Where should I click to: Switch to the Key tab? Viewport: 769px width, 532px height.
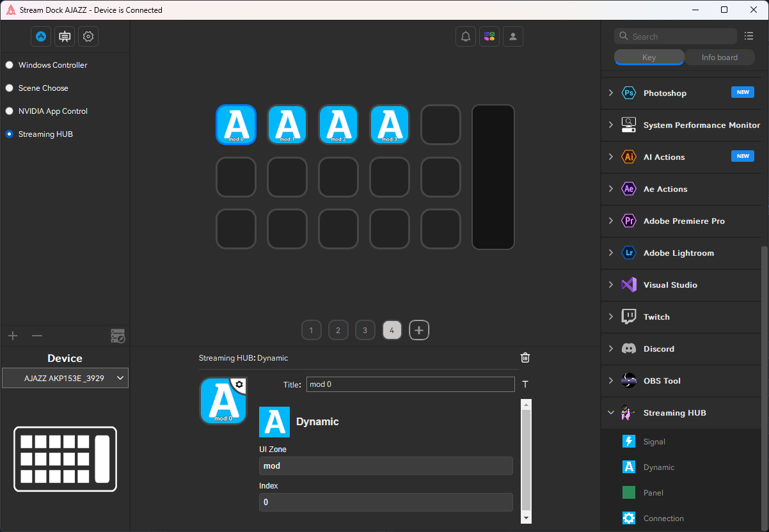pos(649,58)
